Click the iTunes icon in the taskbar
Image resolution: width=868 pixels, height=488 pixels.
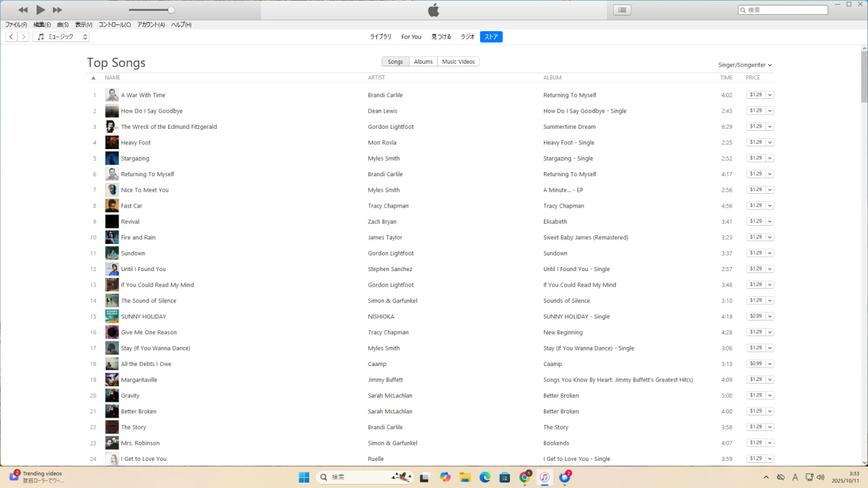pyautogui.click(x=545, y=477)
